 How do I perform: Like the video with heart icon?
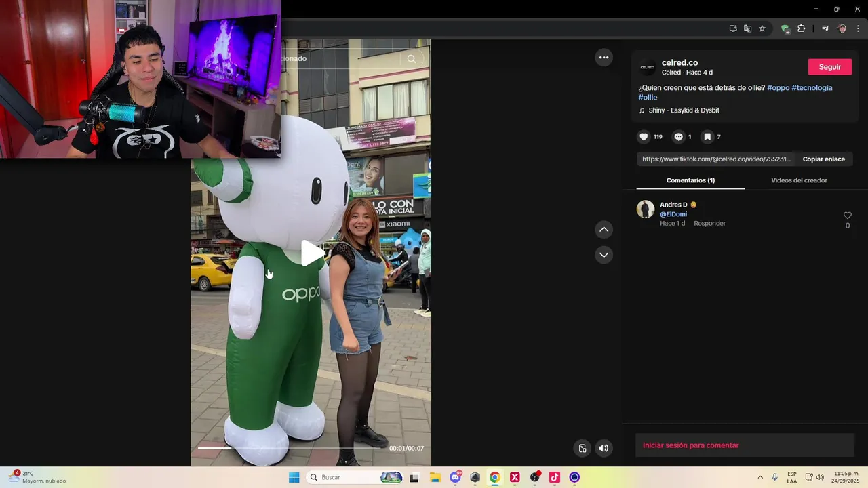[x=644, y=137]
